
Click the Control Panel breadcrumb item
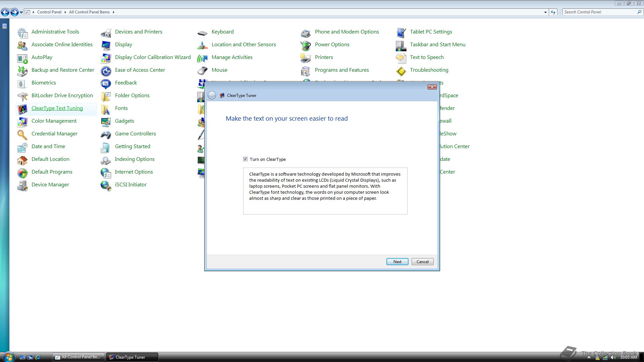pyautogui.click(x=49, y=12)
